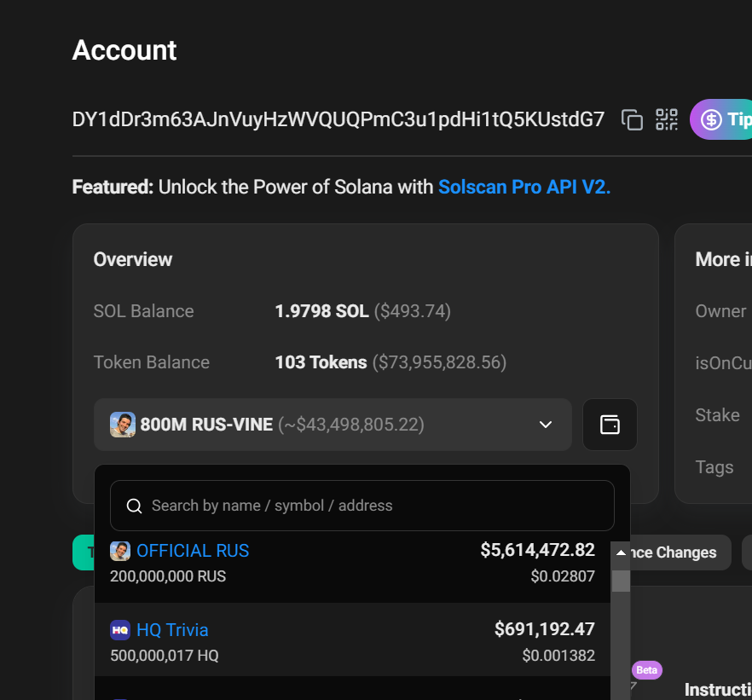Copy the account address
Viewport: 752px width, 700px height.
click(632, 120)
